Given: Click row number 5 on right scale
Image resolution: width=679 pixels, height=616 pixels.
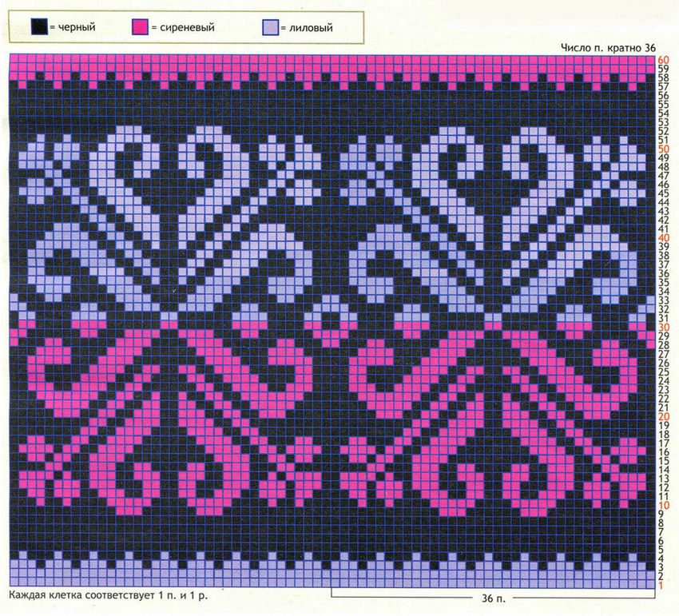Looking at the screenshot, I should (x=663, y=550).
